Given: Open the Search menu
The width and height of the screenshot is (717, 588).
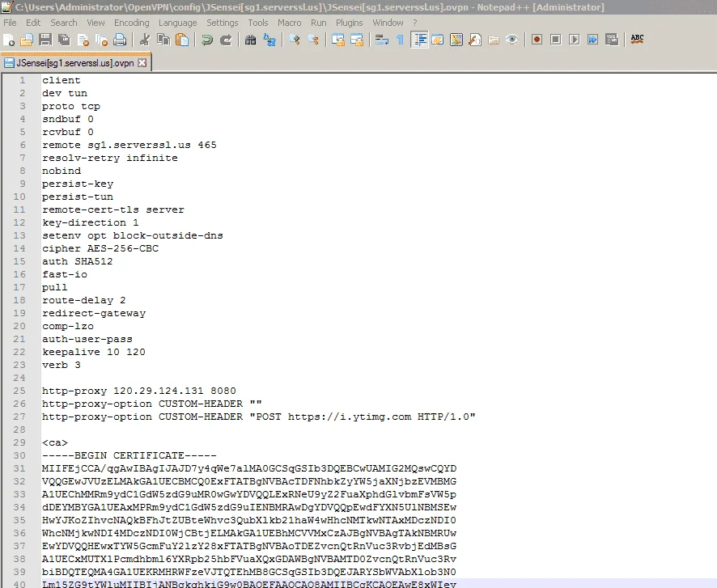Looking at the screenshot, I should [64, 23].
